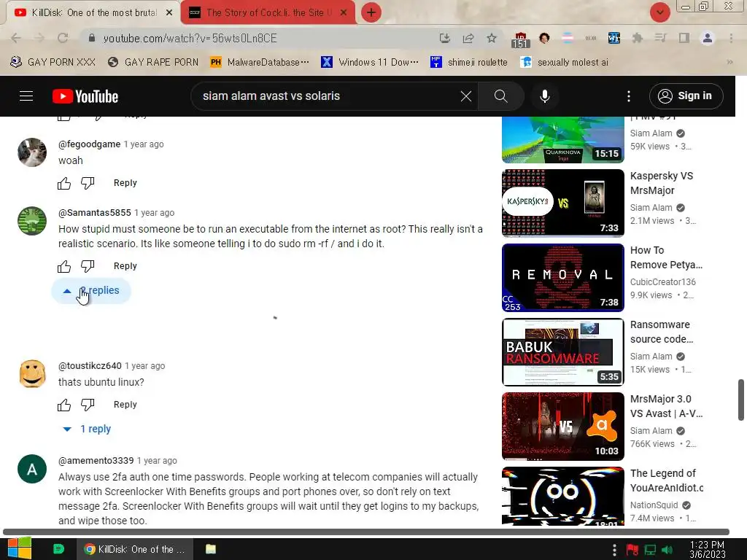
Task: Open the red tab search dropdown
Action: click(659, 12)
